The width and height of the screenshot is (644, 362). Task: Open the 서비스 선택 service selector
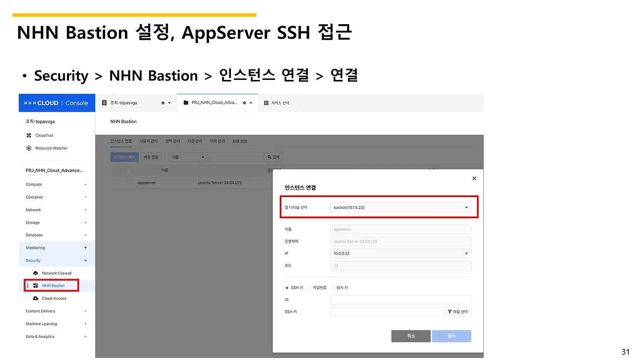pos(277,103)
